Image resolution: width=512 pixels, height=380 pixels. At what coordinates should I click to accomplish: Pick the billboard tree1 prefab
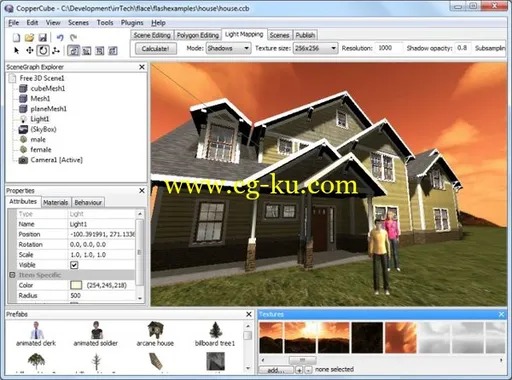click(x=215, y=334)
